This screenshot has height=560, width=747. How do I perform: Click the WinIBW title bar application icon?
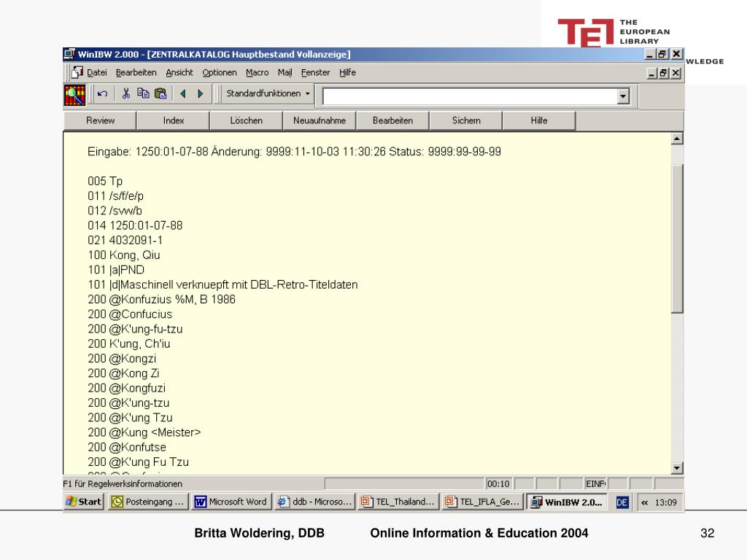pyautogui.click(x=69, y=54)
